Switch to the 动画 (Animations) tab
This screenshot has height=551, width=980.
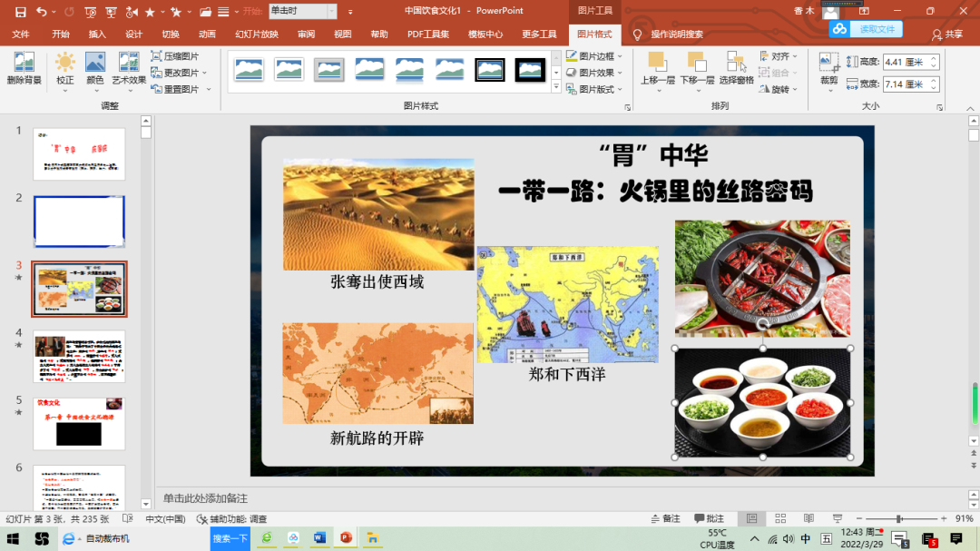pos(207,34)
